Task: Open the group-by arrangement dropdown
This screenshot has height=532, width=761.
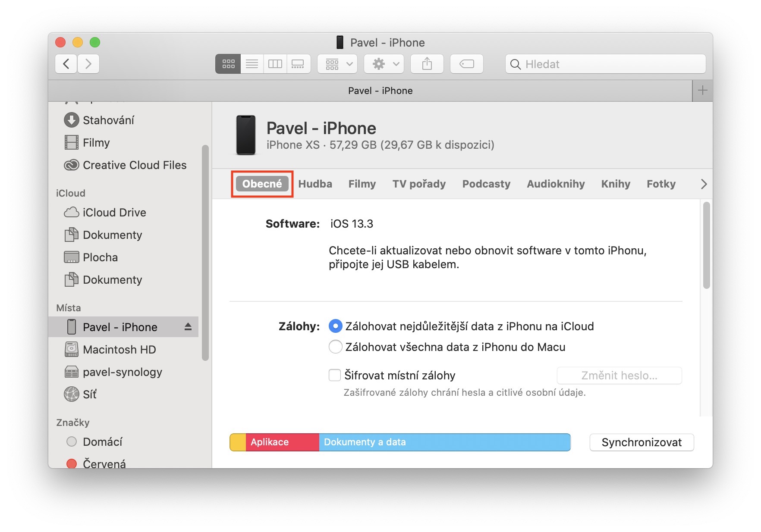Action: (337, 64)
